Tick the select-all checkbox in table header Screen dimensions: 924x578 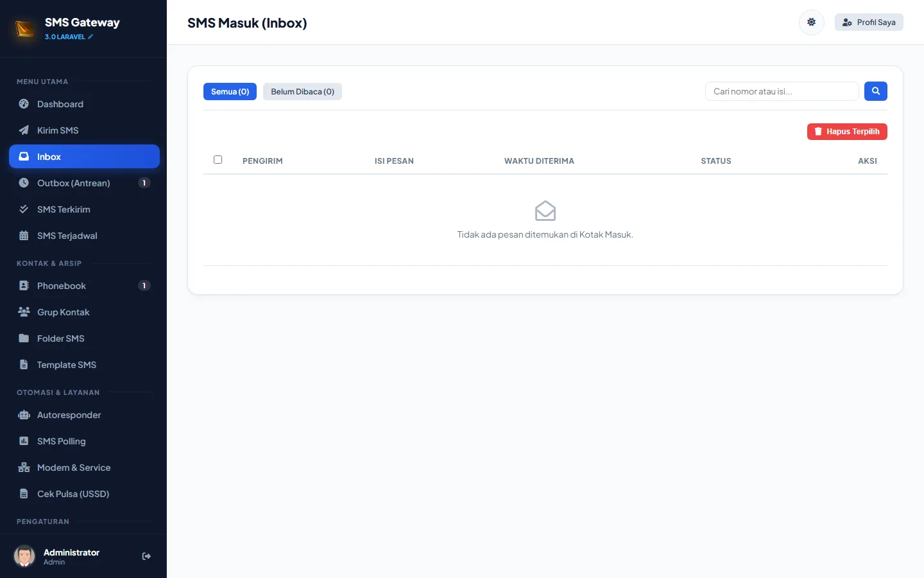click(218, 160)
